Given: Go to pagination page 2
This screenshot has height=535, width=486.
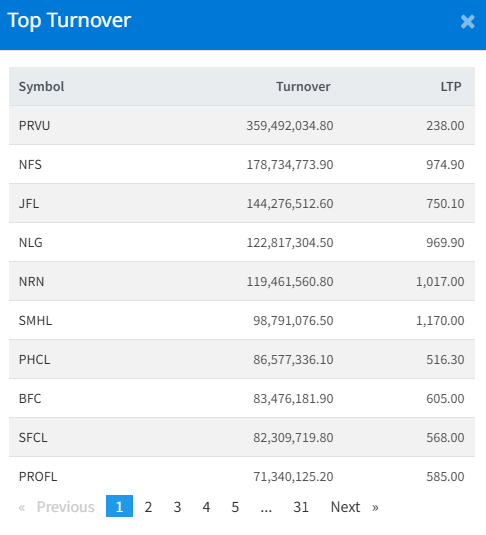Looking at the screenshot, I should (148, 507).
